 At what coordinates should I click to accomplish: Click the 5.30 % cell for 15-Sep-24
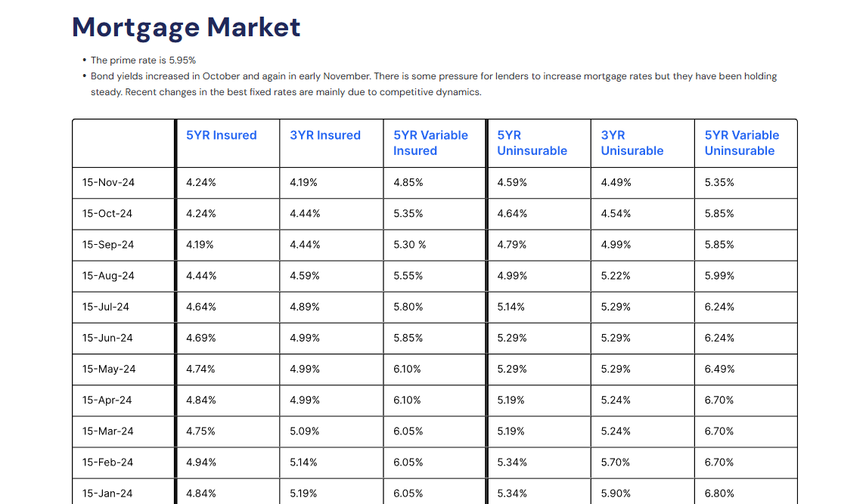pos(410,245)
